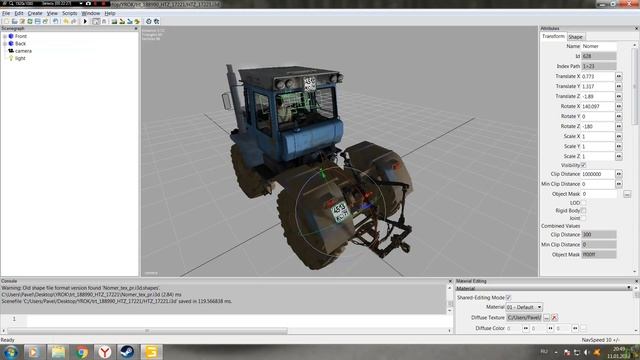This screenshot has height=360, width=640.
Task: Click the Diffuse Color swatch box
Action: 584,328
